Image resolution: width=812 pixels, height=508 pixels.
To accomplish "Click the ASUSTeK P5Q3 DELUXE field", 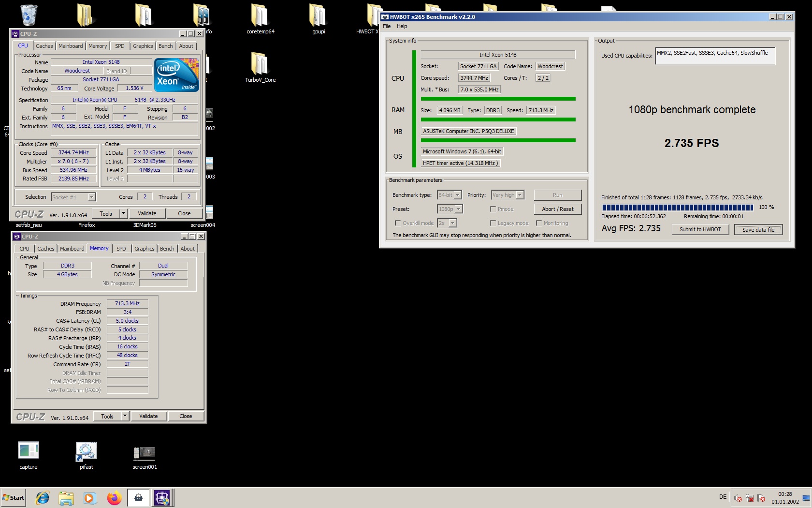I will 469,131.
